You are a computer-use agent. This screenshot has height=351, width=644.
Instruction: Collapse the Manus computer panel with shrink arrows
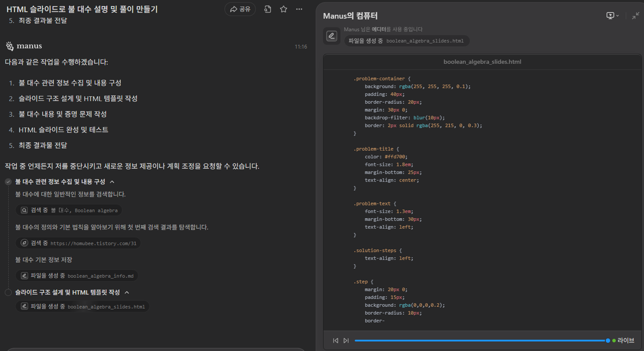[x=636, y=15]
